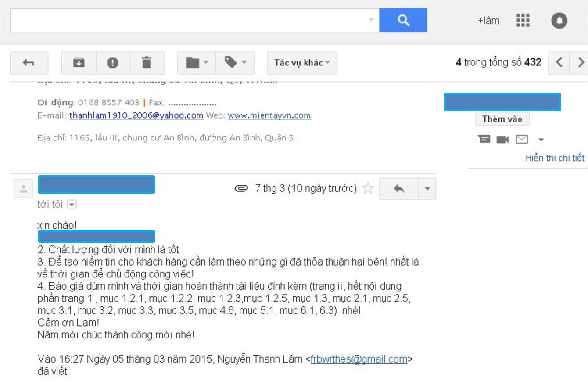Click the 'Thêm vào' button
Viewport: 588px width, 381px height.
502,119
